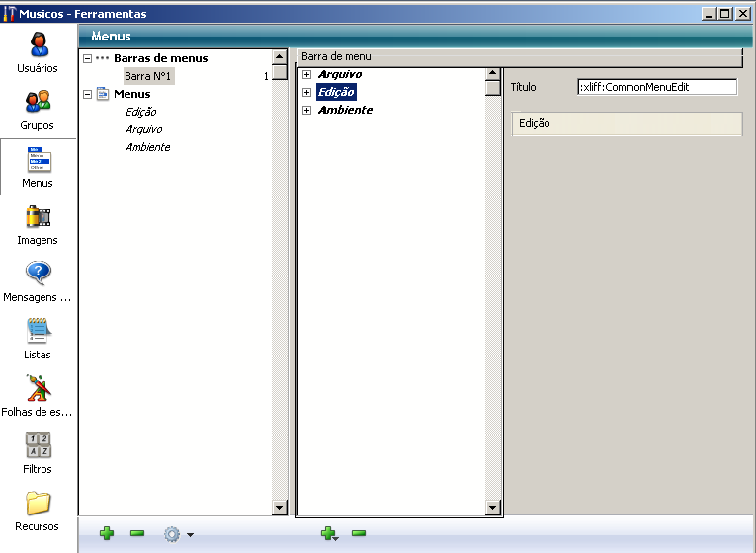This screenshot has height=553, width=756.
Task: Collapse the Menus tree node
Action: pyautogui.click(x=87, y=95)
